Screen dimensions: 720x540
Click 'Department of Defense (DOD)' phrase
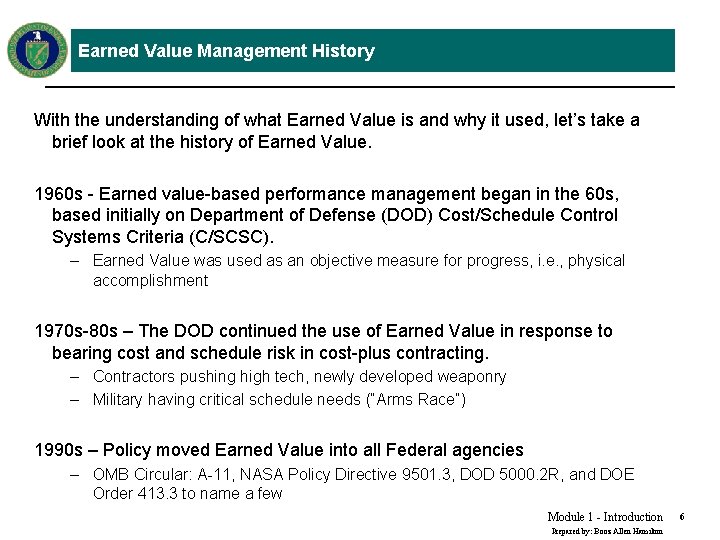(311, 215)
